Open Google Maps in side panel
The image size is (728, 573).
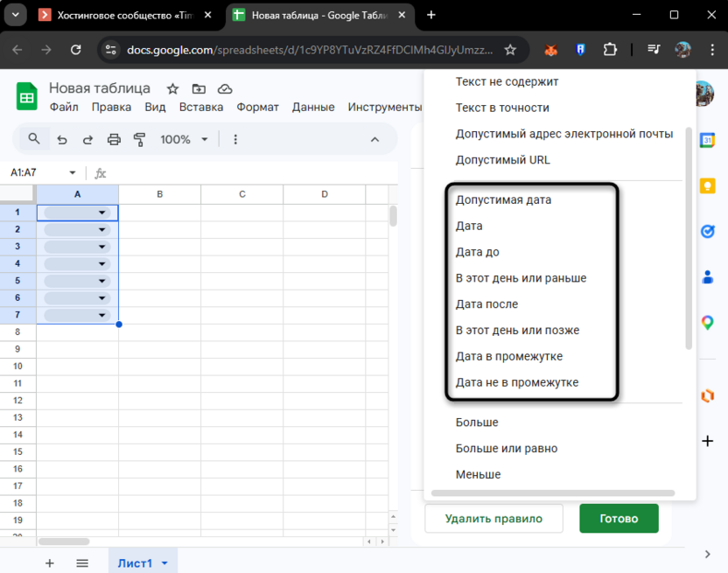708,323
